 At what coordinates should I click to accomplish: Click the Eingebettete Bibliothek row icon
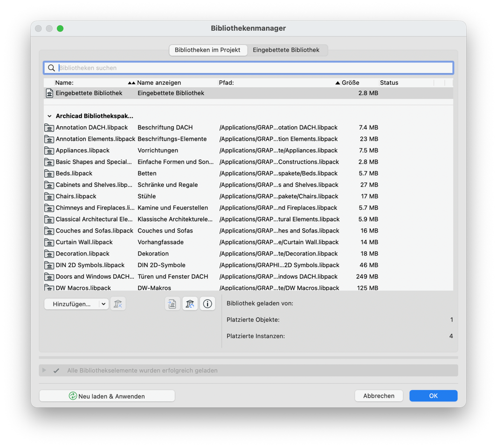[x=49, y=93]
